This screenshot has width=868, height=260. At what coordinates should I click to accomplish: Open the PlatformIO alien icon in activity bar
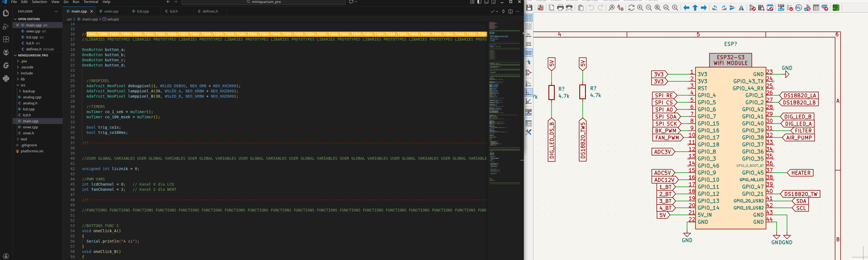point(6,53)
